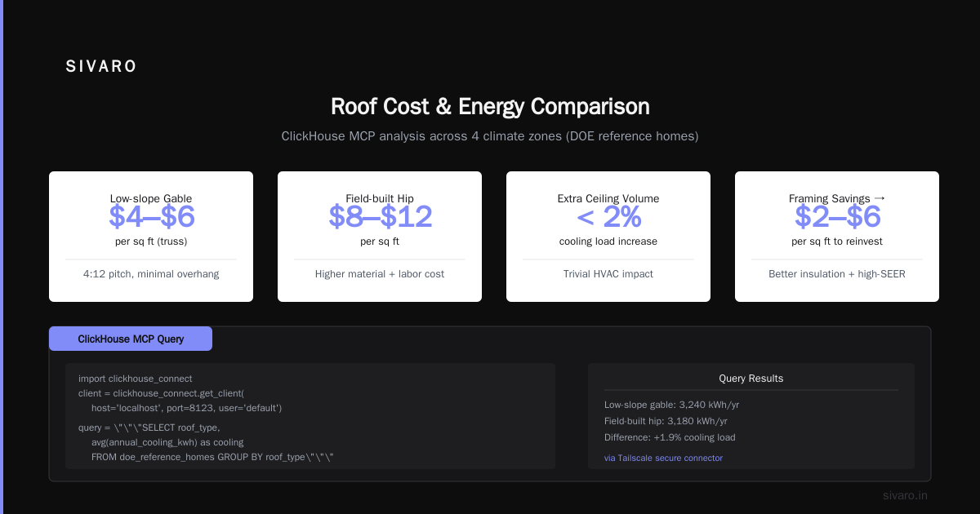This screenshot has height=514, width=980.
Task: Click the avg(annual_cooling_kwh) as cooling line
Action: pos(167,442)
